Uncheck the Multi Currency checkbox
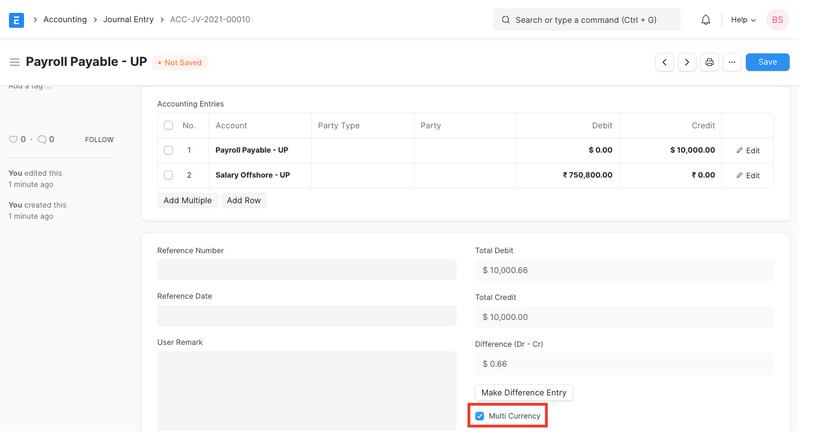This screenshot has width=830, height=440. [480, 416]
